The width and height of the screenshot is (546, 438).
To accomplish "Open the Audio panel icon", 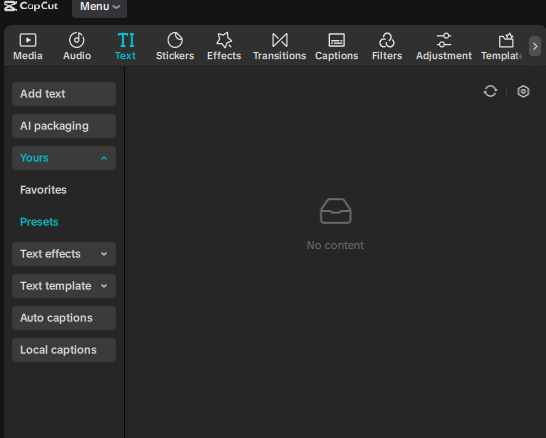I will [77, 40].
